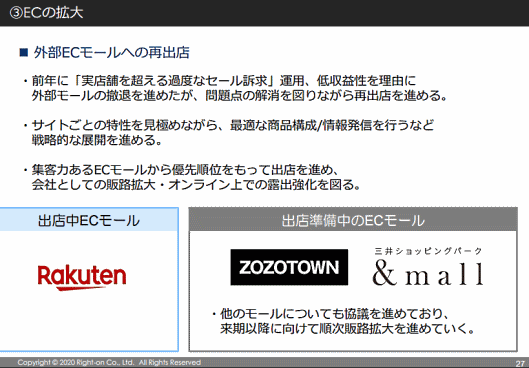Click the page number 27

pyautogui.click(x=520, y=364)
